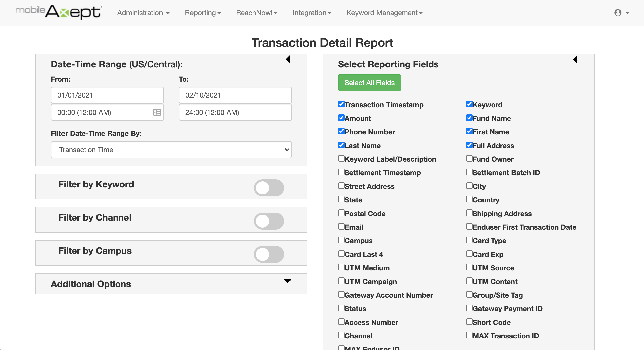Expand Additional Options with the down arrow
644x350 pixels.
[x=287, y=281]
